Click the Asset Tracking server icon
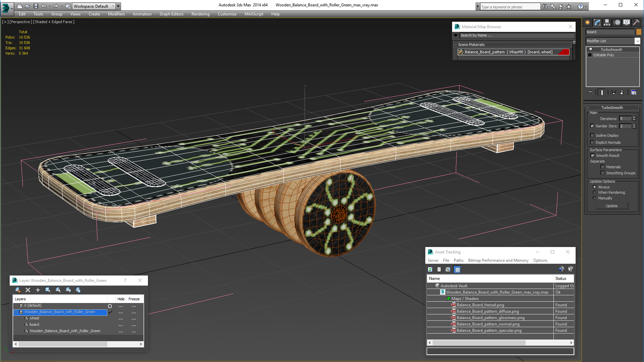Viewport: 644px width, 362px height. tap(433, 260)
